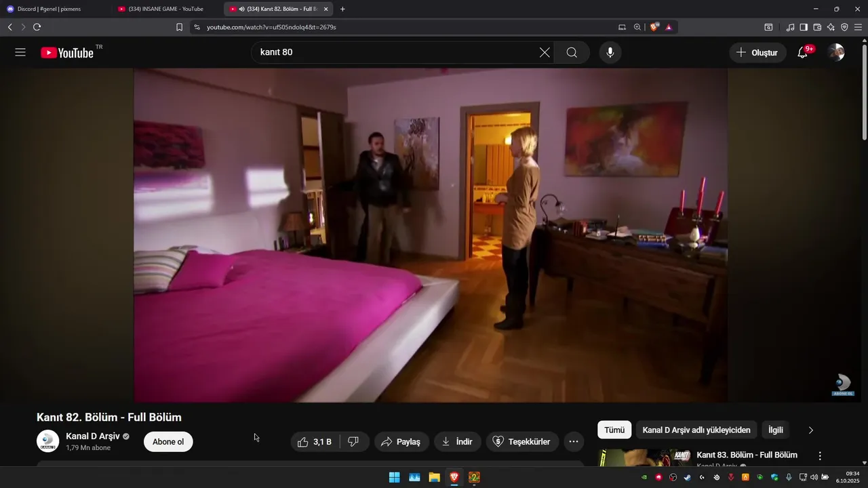
Task: Open Kanıt 83. Bölüm - Full Bölüm title
Action: [x=747, y=455]
